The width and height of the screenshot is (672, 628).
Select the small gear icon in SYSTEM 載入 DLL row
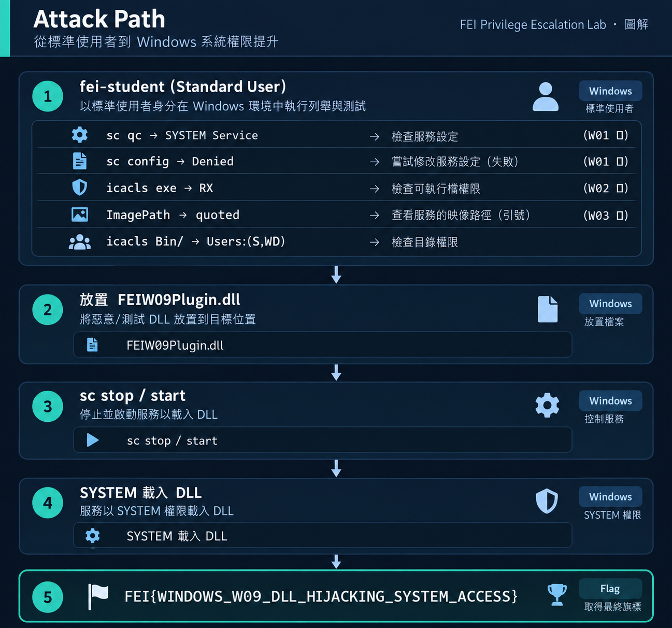(x=93, y=535)
